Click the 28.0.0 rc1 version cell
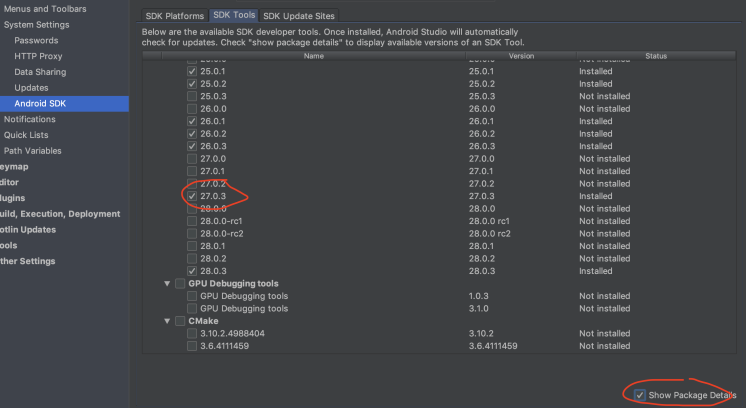 click(x=489, y=221)
